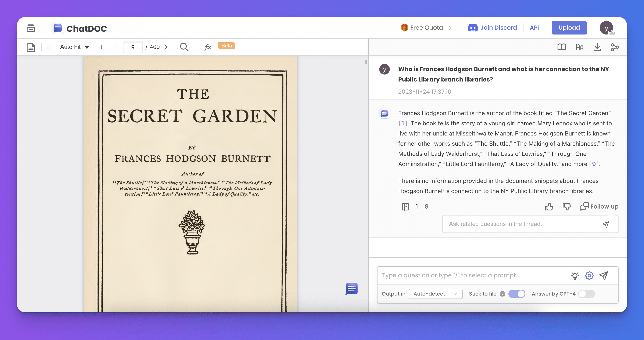Disable the Stick to file toggle

click(x=517, y=294)
